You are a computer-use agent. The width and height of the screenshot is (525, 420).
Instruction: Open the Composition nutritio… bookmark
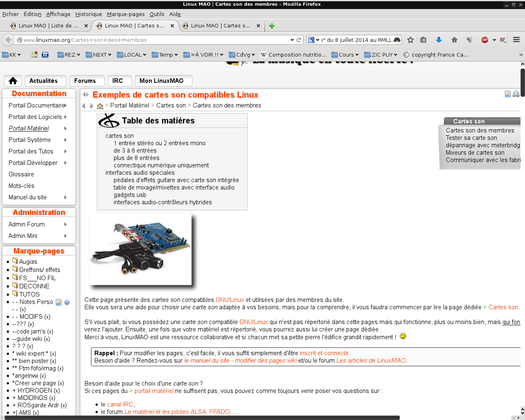click(294, 55)
